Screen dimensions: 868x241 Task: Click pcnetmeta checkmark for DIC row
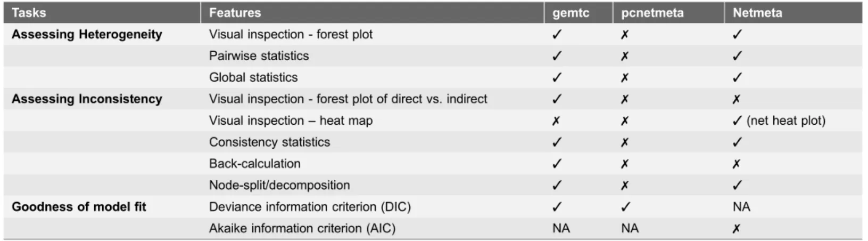click(626, 207)
